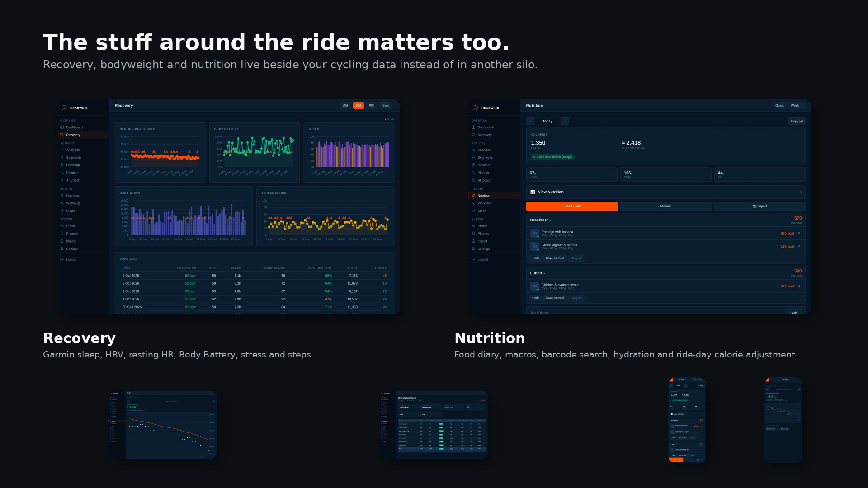Click the 4 Oct 2026 daily log row
Screen dimensions: 868x488
coord(255,276)
